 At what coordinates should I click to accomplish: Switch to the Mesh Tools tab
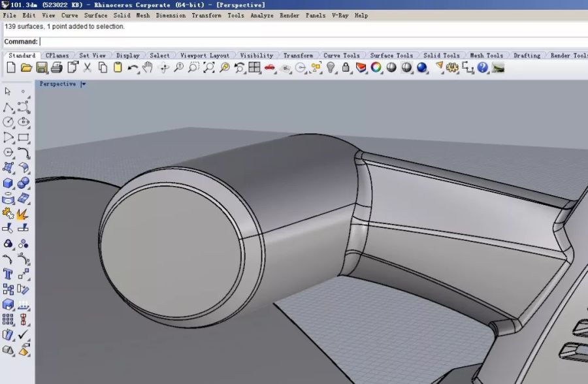click(486, 56)
